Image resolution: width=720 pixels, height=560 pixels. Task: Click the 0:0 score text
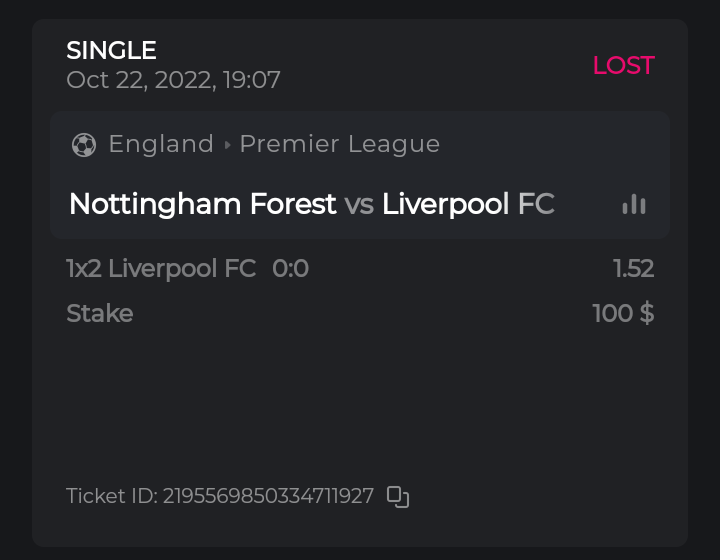point(290,268)
